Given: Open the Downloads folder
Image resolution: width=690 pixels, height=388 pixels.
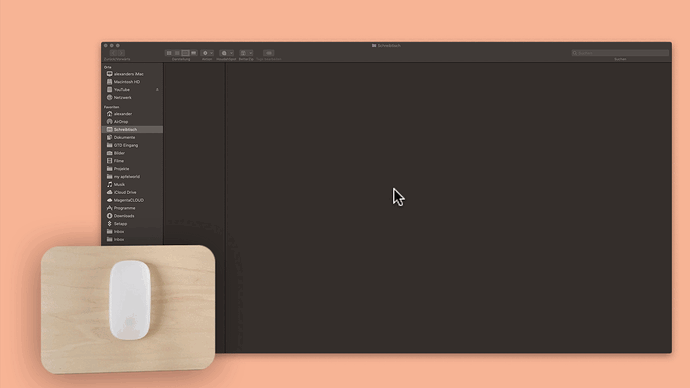Looking at the screenshot, I should tap(132, 216).
